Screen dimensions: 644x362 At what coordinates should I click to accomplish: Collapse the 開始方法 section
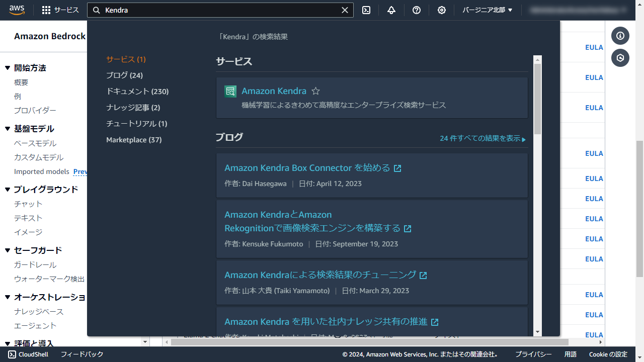pos(8,68)
